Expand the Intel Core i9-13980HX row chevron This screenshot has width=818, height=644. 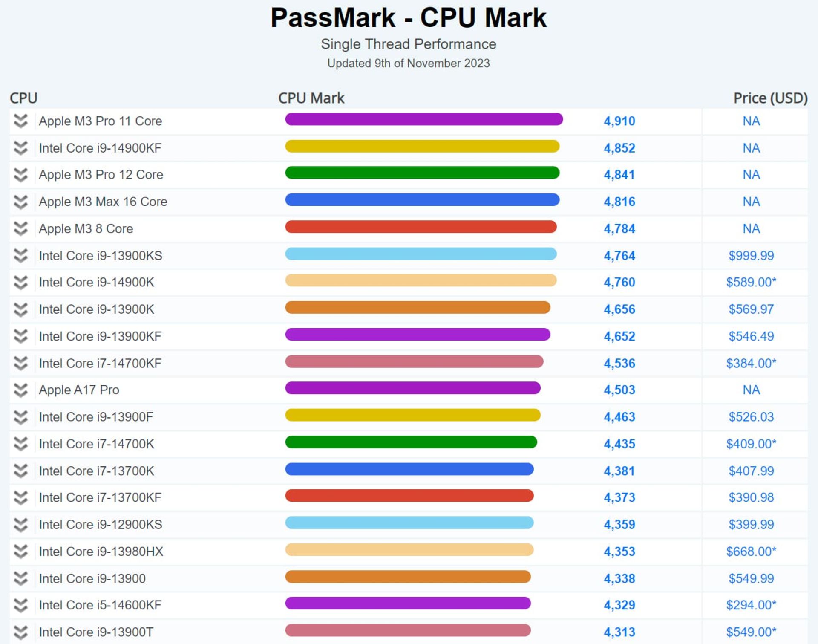(20, 552)
